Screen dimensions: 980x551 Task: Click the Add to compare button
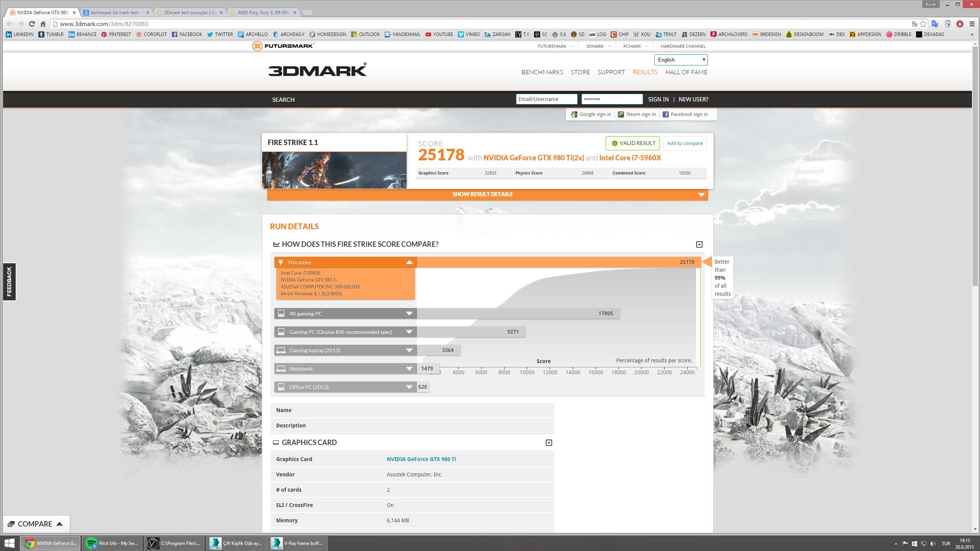[684, 143]
